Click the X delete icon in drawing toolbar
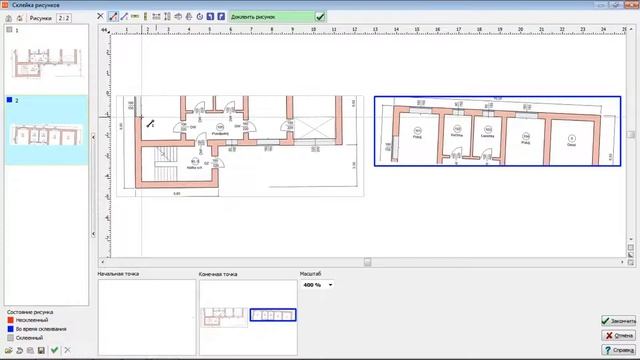This screenshot has width=640, height=360. pyautogui.click(x=100, y=16)
